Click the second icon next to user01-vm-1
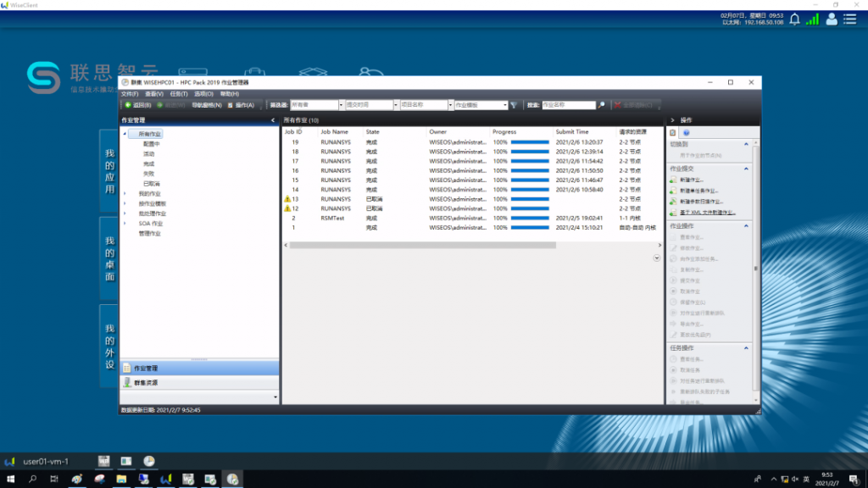Viewport: 868px width, 488px height. point(126,461)
